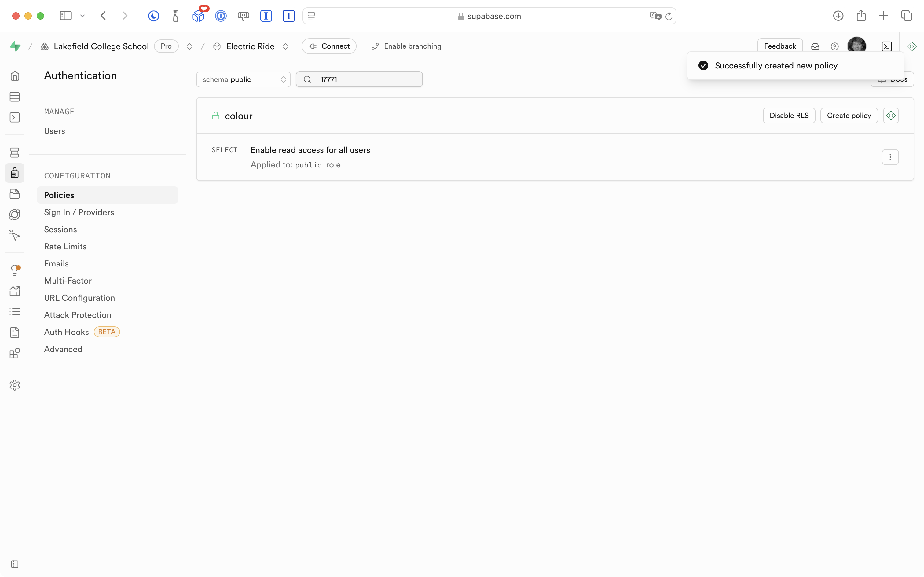
Task: Expand the schema public dropdown
Action: click(x=244, y=79)
